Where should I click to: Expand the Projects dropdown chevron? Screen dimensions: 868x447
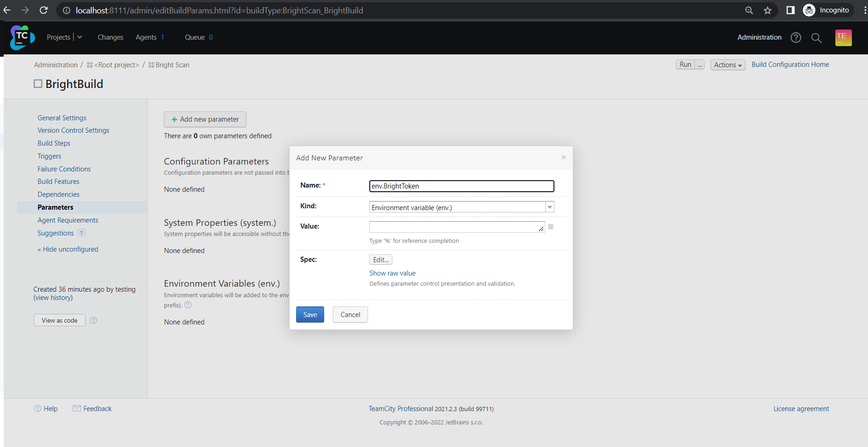pos(80,37)
